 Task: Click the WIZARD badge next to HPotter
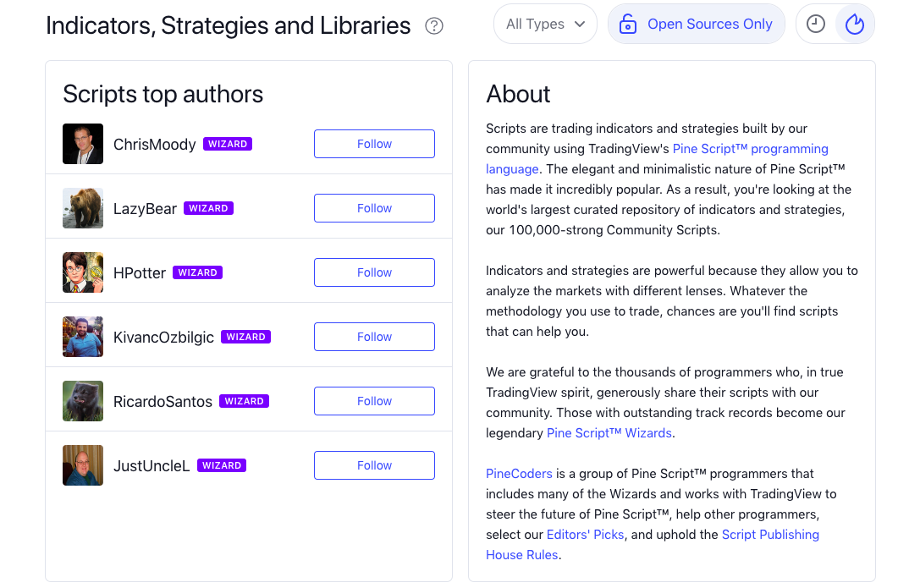click(197, 272)
